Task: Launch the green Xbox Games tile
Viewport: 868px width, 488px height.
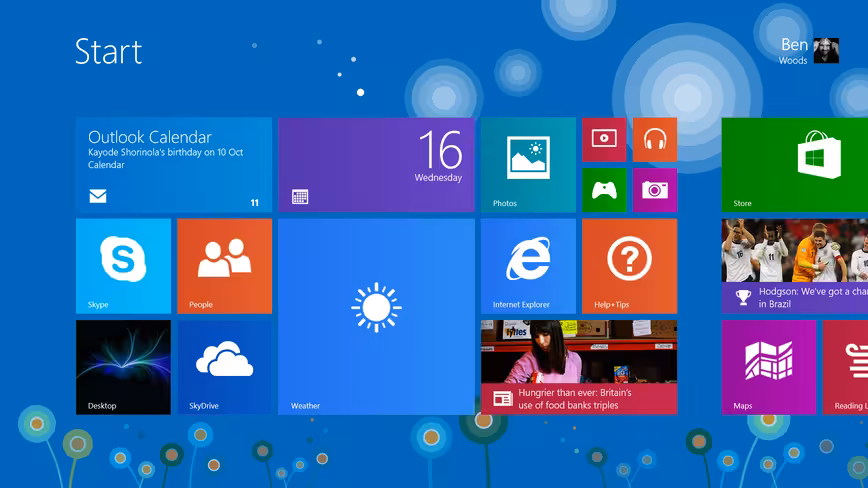Action: point(604,190)
